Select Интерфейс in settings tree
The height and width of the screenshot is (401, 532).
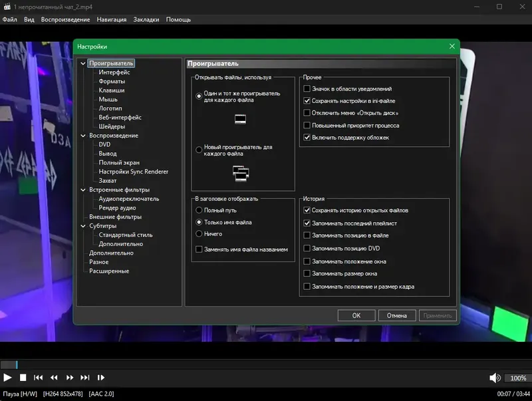114,72
